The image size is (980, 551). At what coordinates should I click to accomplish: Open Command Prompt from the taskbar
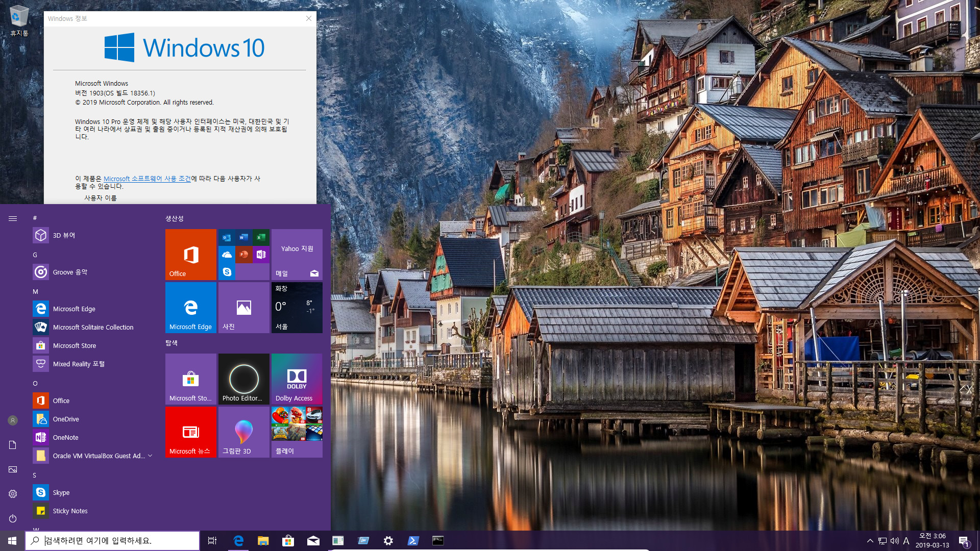pos(438,541)
